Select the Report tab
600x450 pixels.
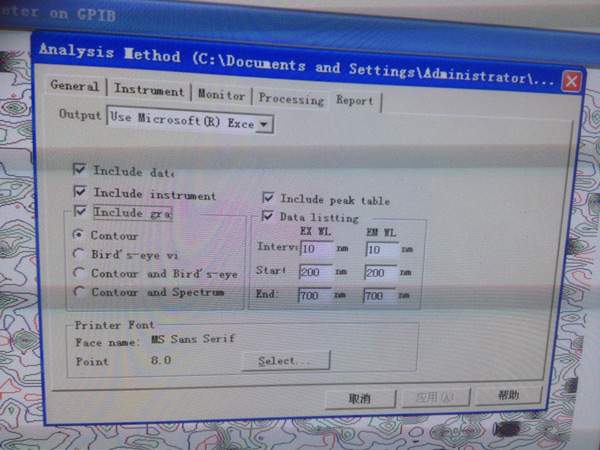point(355,101)
